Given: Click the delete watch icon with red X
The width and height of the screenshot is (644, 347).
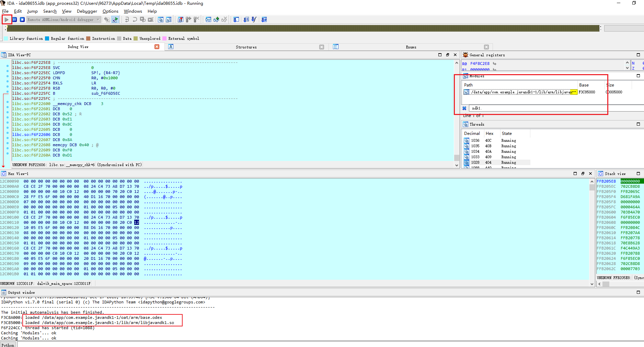Looking at the screenshot, I should [x=224, y=20].
